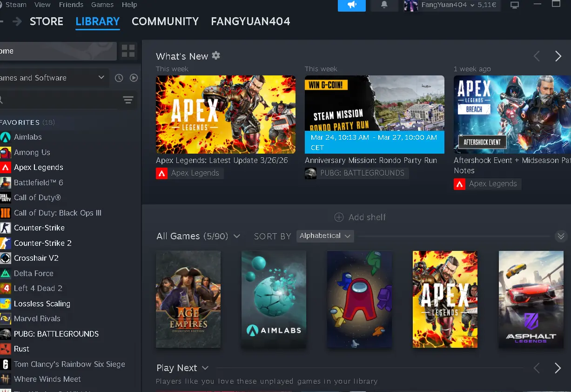Expand the All Games shelf chevron

point(237,236)
